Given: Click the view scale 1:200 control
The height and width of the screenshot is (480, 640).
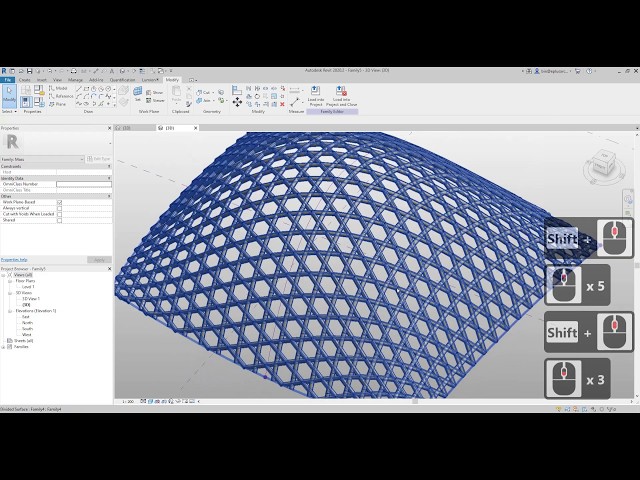Looking at the screenshot, I should coord(128,402).
